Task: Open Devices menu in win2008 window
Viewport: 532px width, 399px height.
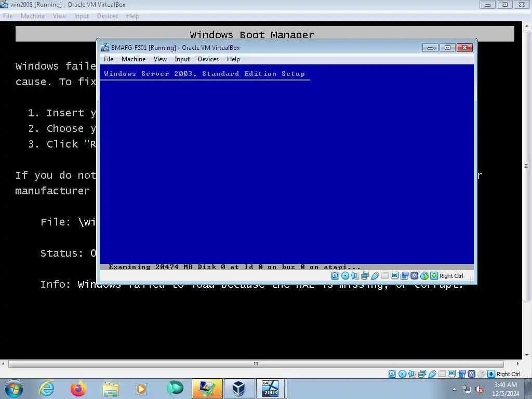Action: [x=107, y=16]
